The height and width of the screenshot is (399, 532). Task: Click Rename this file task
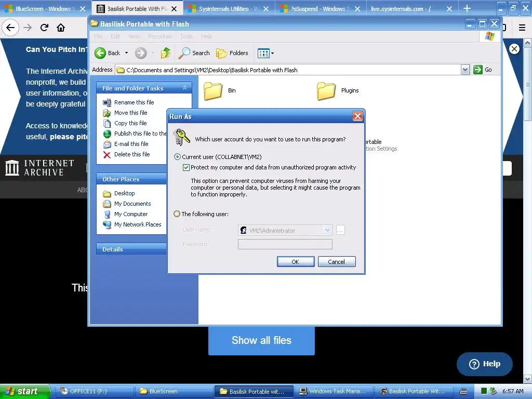(x=134, y=102)
